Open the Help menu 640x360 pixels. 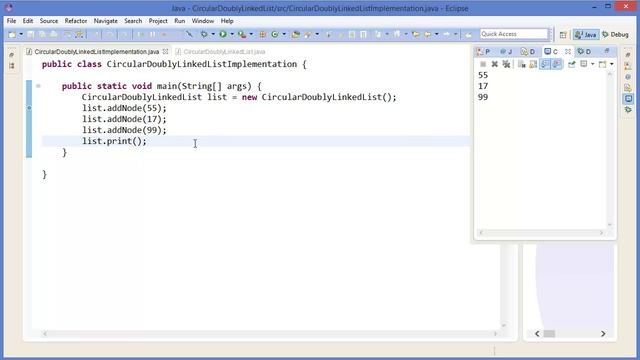click(x=227, y=21)
